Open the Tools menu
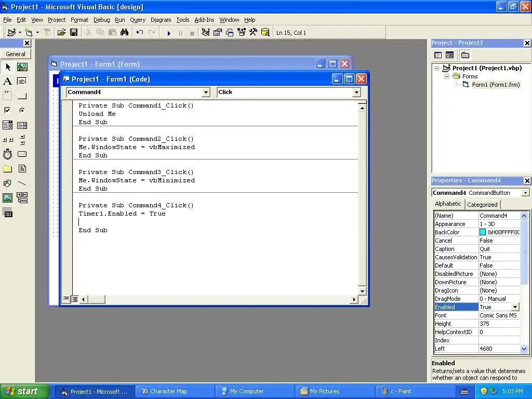532x399 pixels. (x=182, y=20)
